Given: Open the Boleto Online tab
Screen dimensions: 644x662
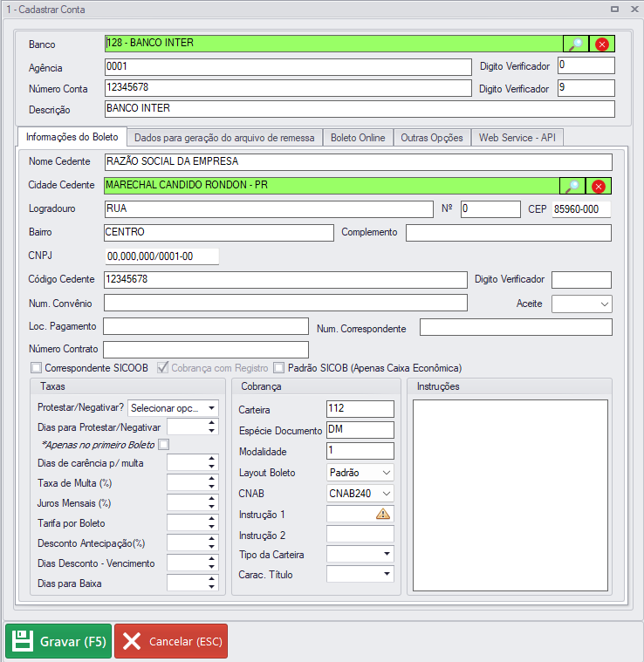Looking at the screenshot, I should click(x=358, y=138).
